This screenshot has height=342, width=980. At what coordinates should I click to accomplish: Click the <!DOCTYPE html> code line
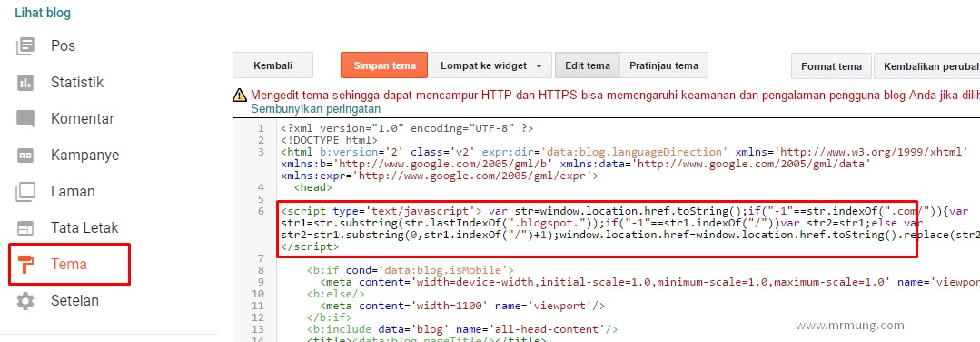point(329,140)
